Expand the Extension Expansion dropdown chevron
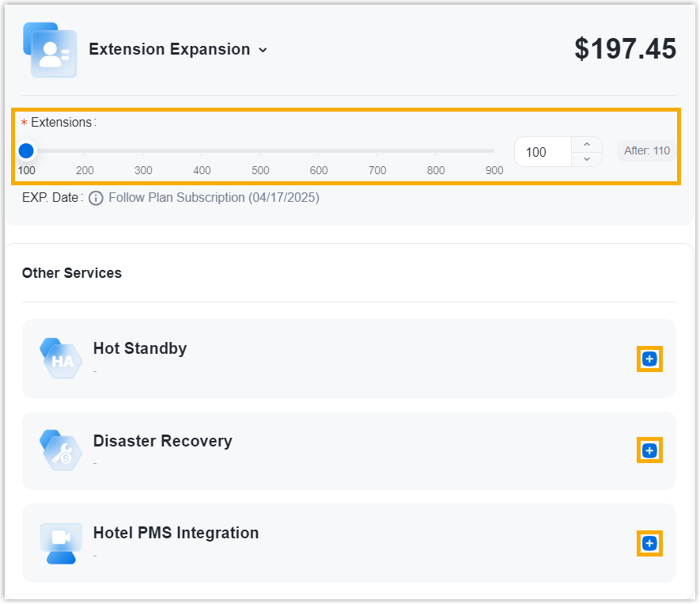This screenshot has height=604, width=700. 263,50
